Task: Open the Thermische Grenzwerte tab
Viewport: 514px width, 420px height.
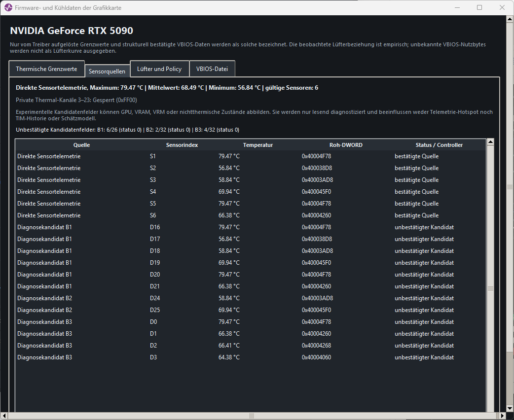Action: coord(46,69)
